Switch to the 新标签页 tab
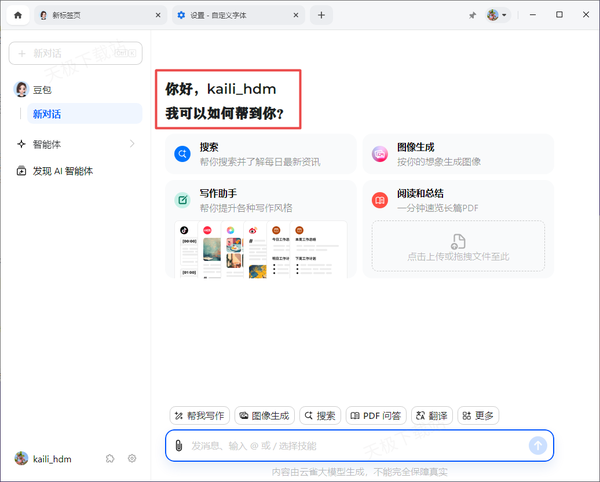600x482 pixels. point(92,15)
